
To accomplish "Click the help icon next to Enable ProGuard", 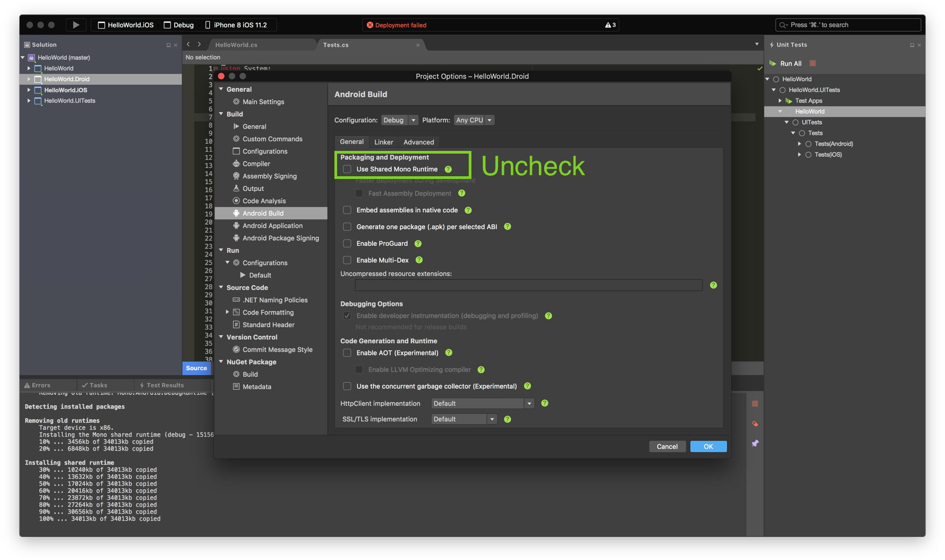I will pos(417,243).
